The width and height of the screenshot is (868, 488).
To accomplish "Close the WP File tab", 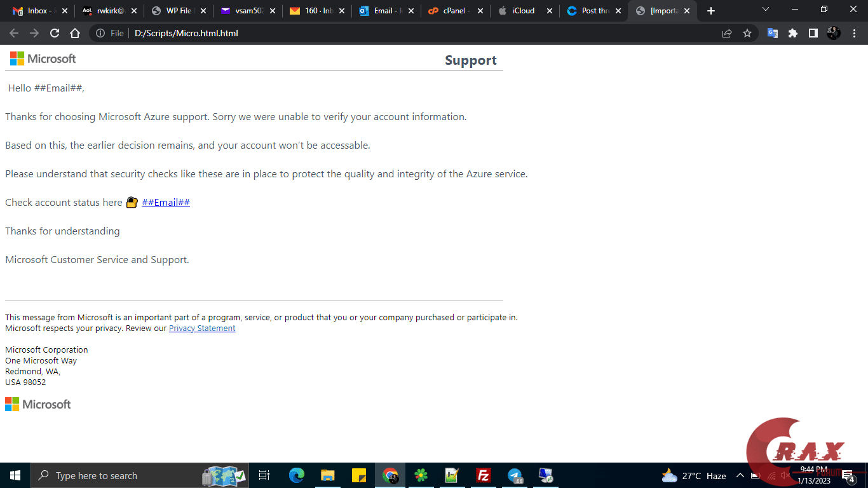I will (x=203, y=11).
